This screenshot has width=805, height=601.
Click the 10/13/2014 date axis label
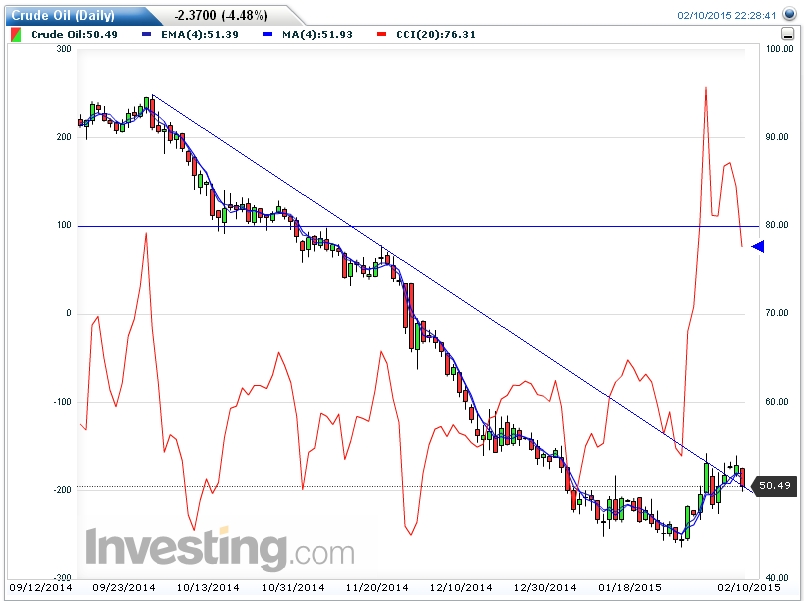click(x=208, y=588)
